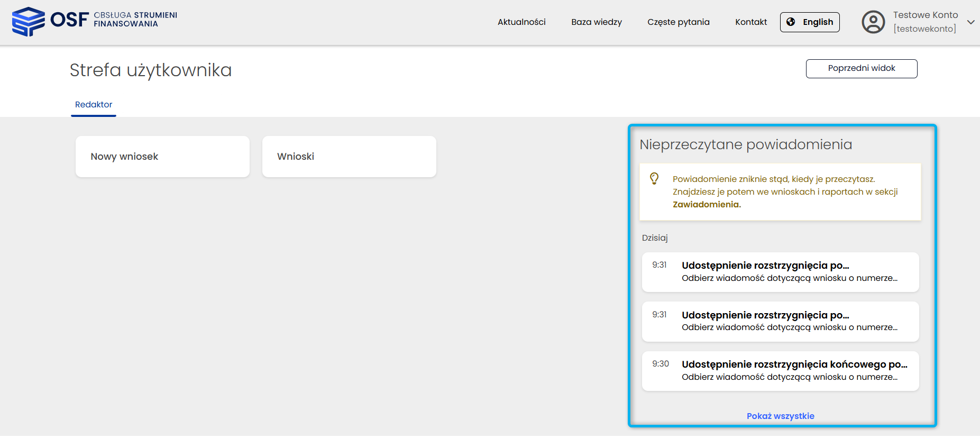Click the bold Zawiadomienia text in tip
The height and width of the screenshot is (438, 980).
[706, 205]
